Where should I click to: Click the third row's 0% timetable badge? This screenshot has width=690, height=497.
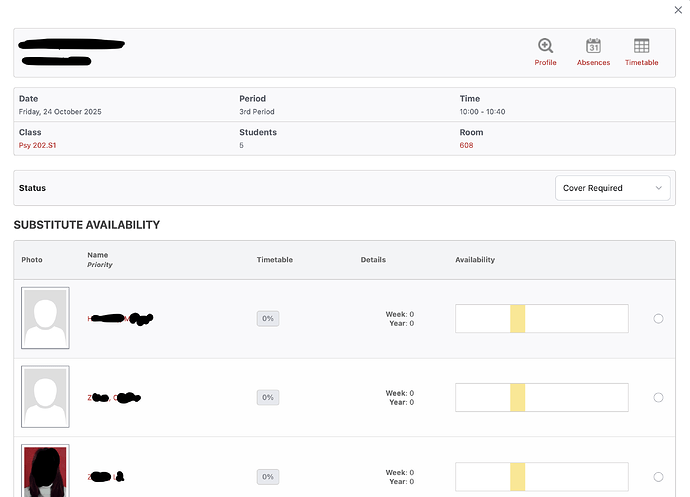pos(267,477)
